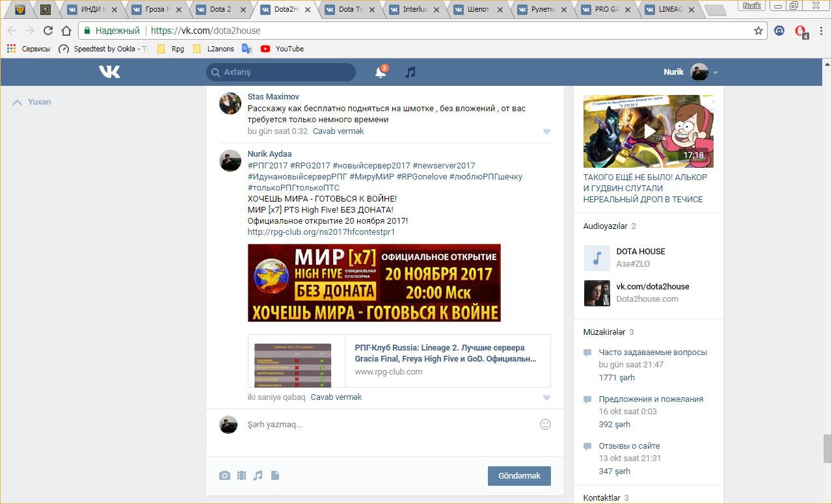832x504 pixels.
Task: Open a new browser tab
Action: click(x=716, y=10)
